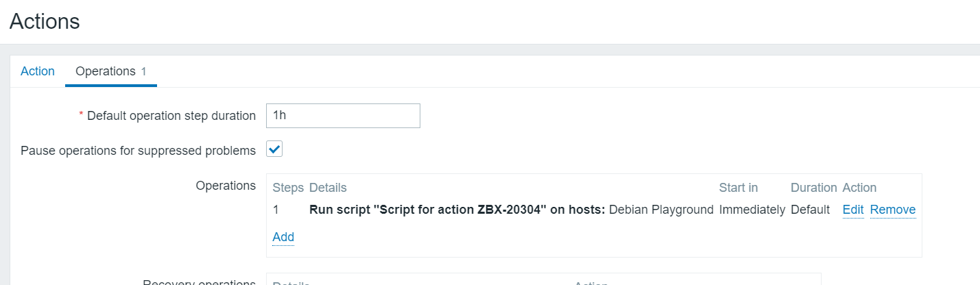Viewport: 980px width, 285px height.
Task: Click the Action column header in Operations
Action: click(859, 188)
